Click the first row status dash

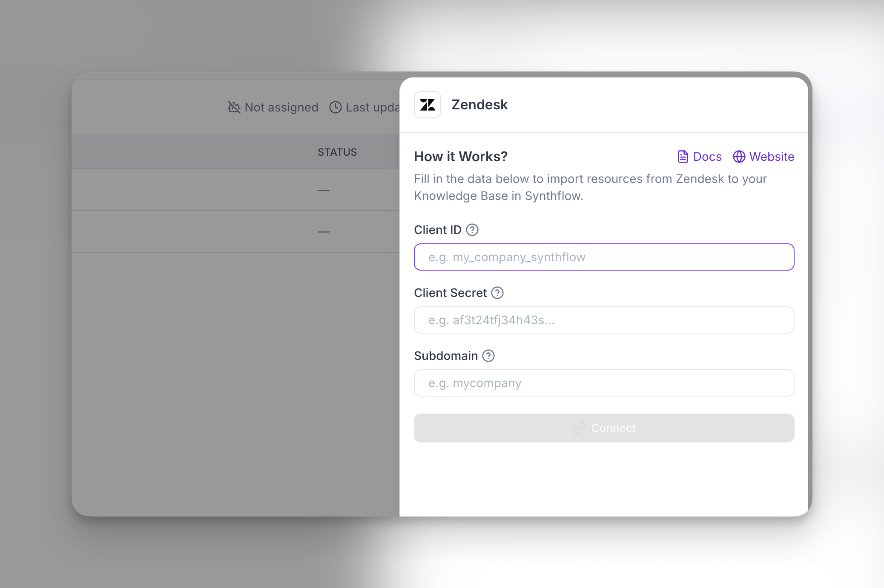(324, 190)
